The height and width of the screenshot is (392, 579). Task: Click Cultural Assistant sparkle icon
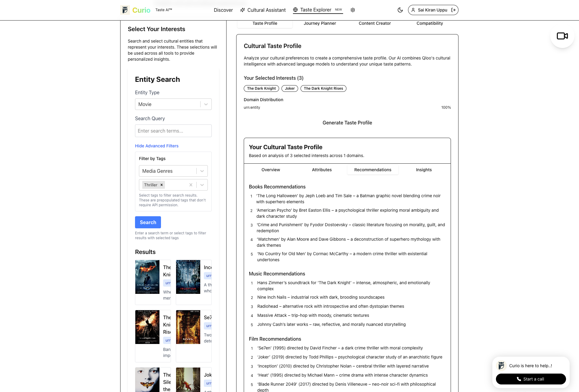[x=243, y=10]
